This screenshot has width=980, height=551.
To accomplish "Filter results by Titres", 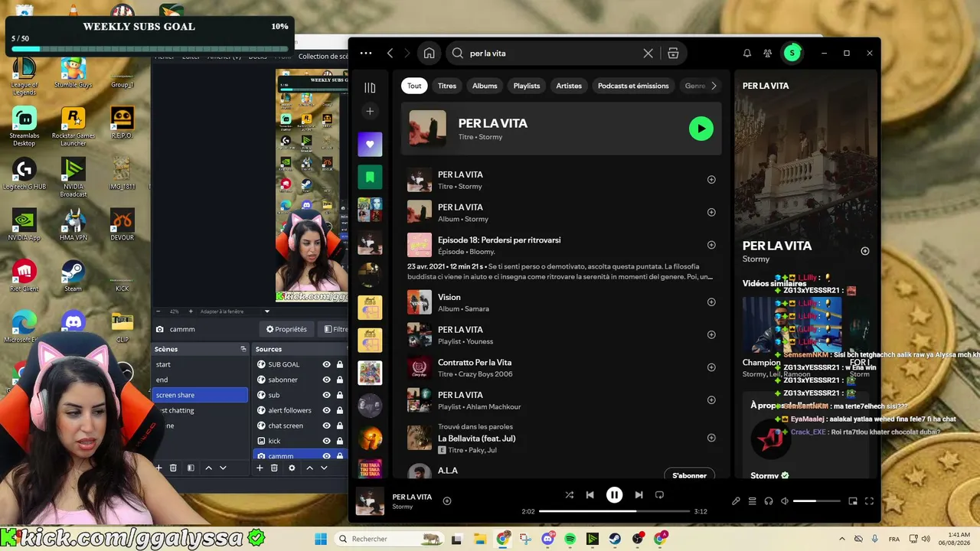I will [447, 86].
